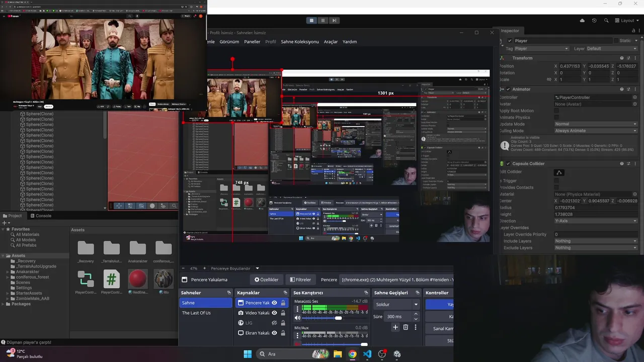Switch to the Inspector tab
Viewport: 644px width, 362px height.
(509, 31)
